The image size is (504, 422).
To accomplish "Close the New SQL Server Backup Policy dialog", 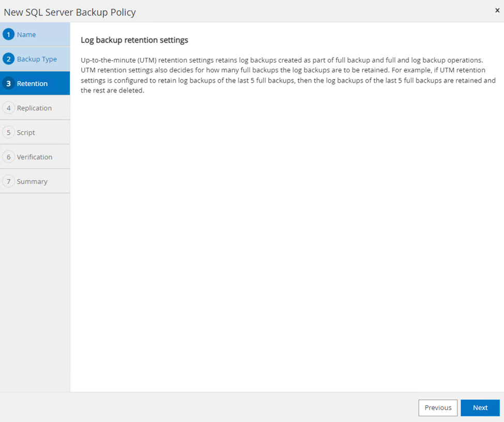I will click(x=497, y=11).
